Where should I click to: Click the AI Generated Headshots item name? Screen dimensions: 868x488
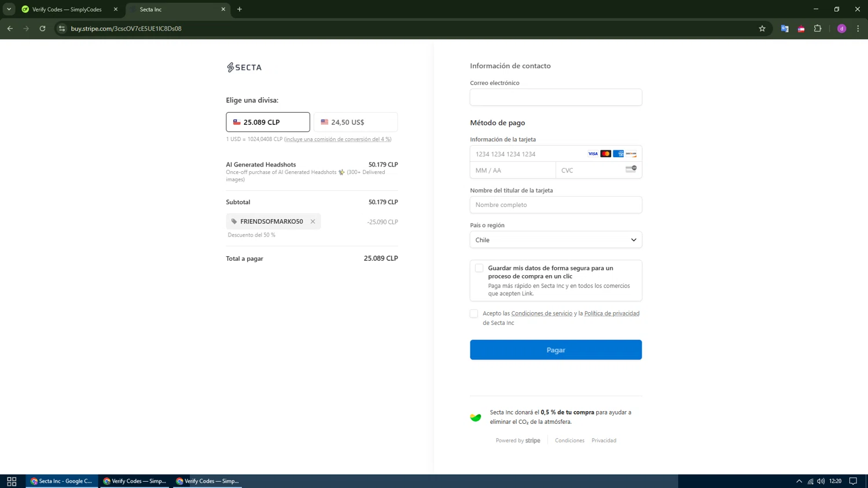point(261,165)
